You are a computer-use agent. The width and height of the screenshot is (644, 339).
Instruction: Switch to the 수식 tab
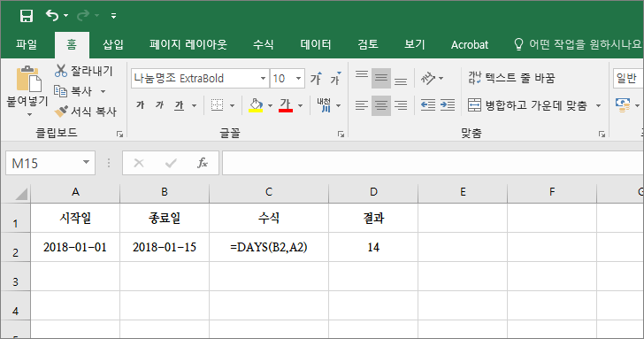click(x=264, y=44)
